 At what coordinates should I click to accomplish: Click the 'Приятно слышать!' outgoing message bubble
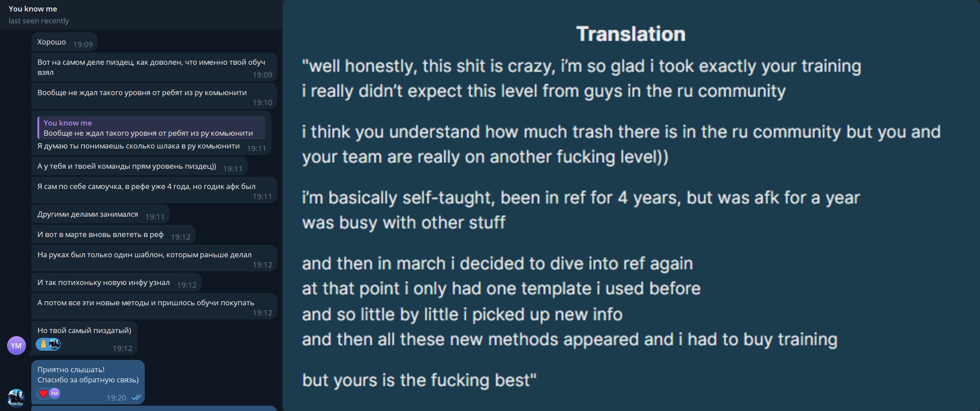tap(71, 370)
